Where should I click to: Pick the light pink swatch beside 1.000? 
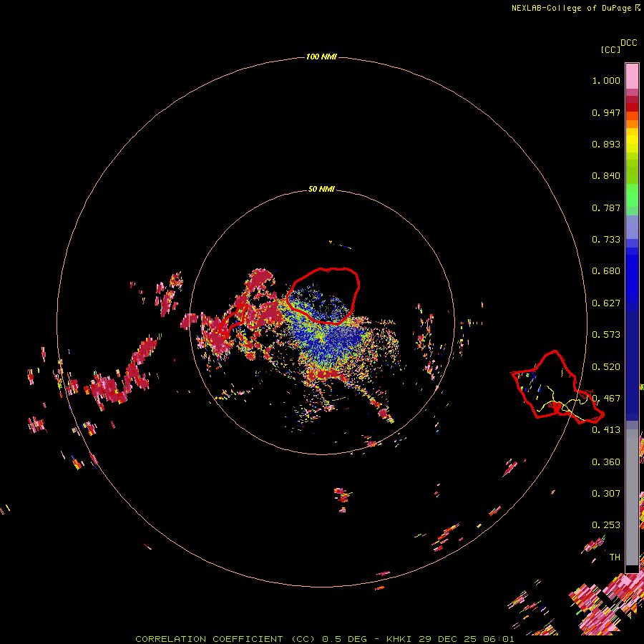pyautogui.click(x=632, y=77)
